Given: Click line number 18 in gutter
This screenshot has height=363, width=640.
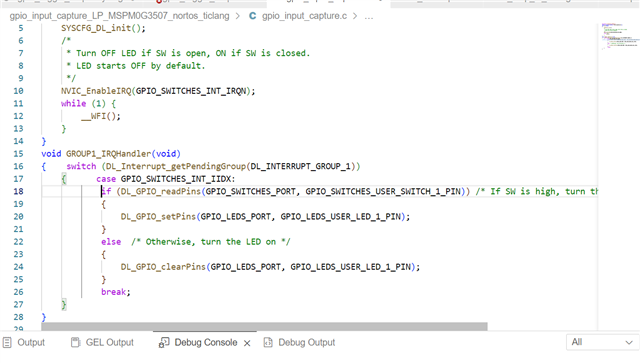Looking at the screenshot, I should click(18, 191).
